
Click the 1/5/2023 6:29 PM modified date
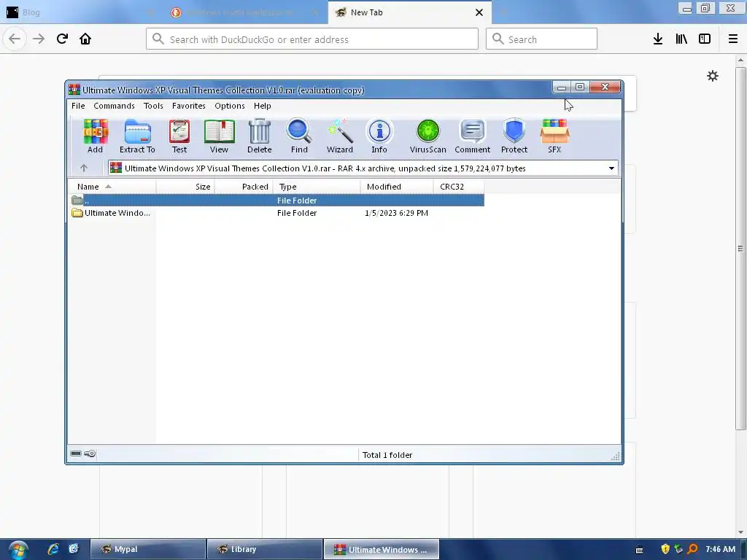396,213
